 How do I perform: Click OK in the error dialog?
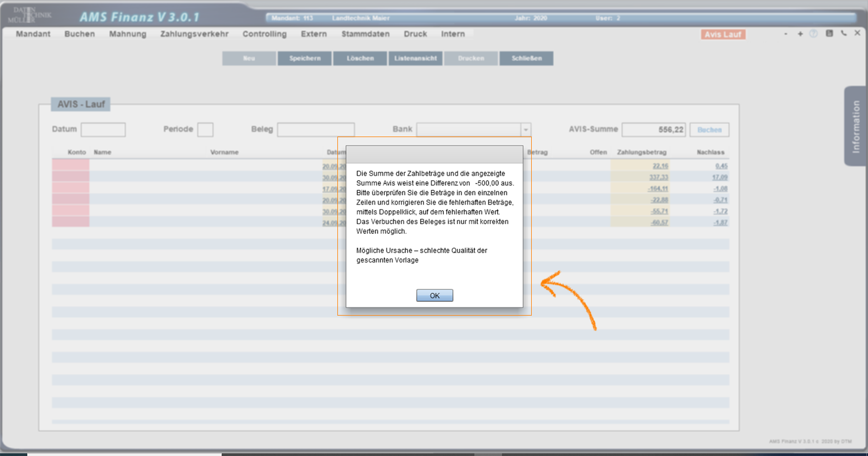tap(434, 296)
